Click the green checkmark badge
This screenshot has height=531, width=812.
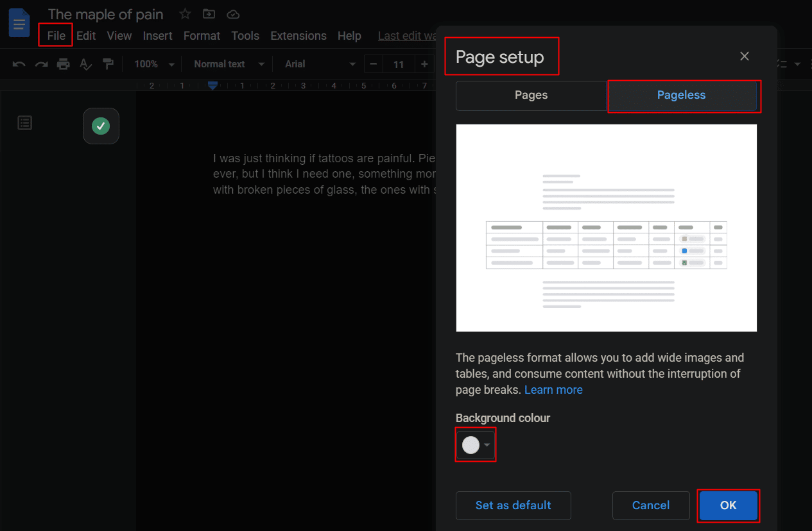pos(101,126)
